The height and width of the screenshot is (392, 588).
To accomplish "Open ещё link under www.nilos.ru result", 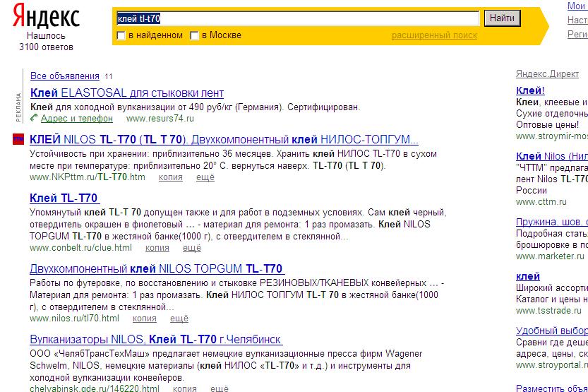I will click(179, 318).
